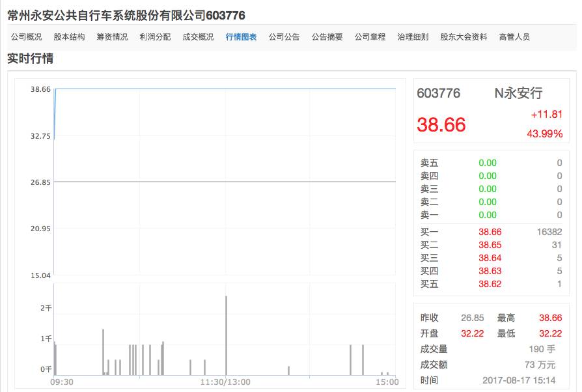This screenshot has width=582, height=392.
Task: Click the 实时行情 section heading
Action: [x=31, y=59]
